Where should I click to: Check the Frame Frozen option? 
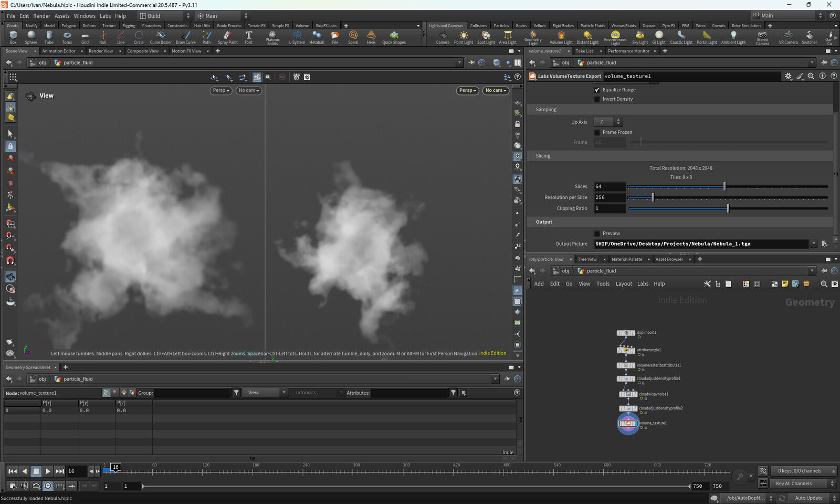tap(597, 132)
